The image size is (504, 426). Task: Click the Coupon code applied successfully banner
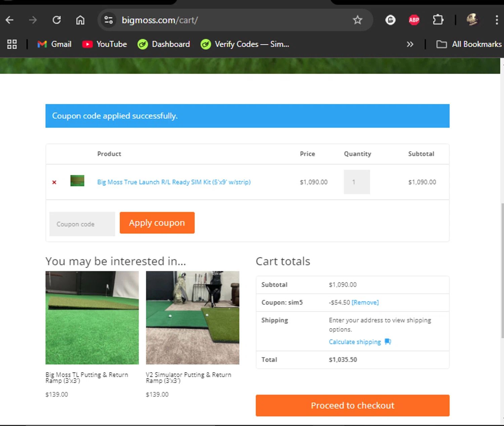pos(247,116)
